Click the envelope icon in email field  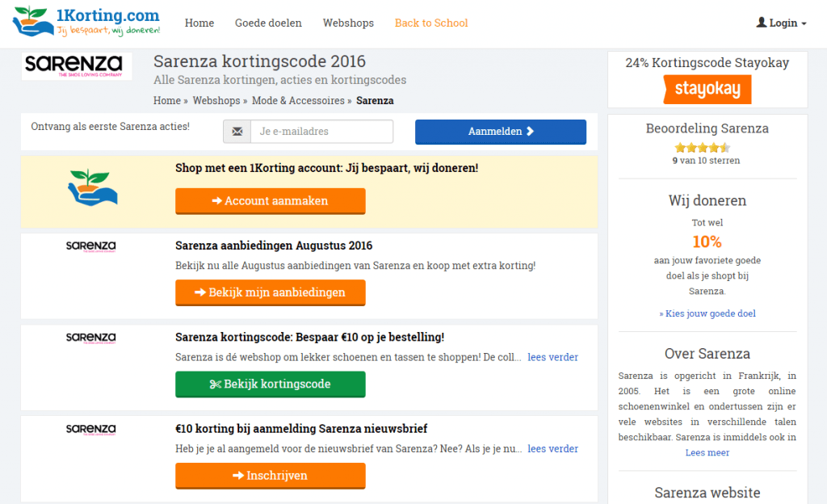click(x=237, y=132)
